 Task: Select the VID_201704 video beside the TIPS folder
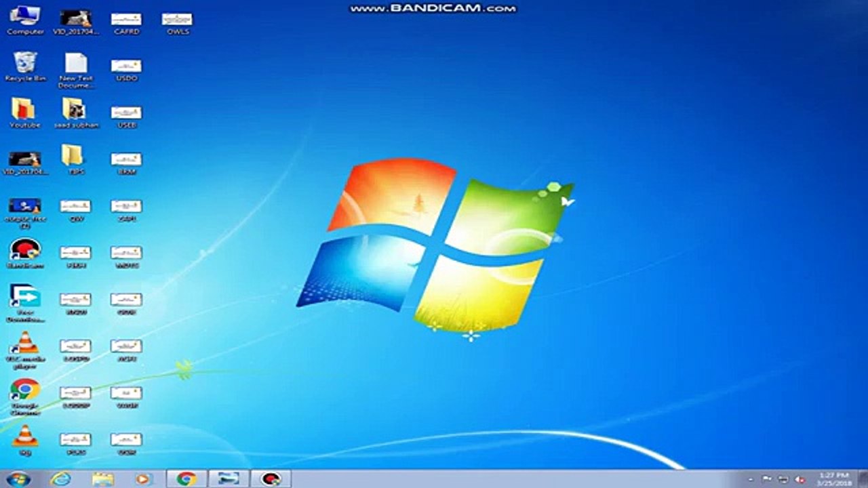click(25, 163)
